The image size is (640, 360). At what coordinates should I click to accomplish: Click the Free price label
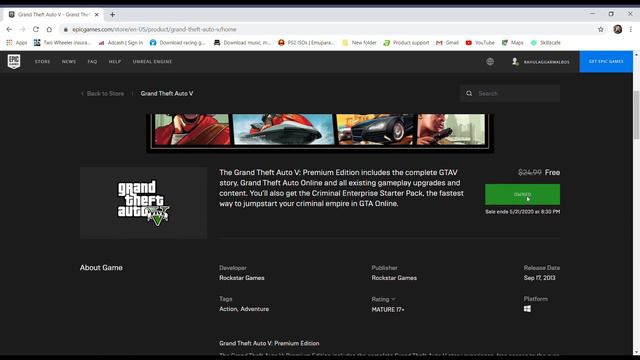(x=552, y=172)
